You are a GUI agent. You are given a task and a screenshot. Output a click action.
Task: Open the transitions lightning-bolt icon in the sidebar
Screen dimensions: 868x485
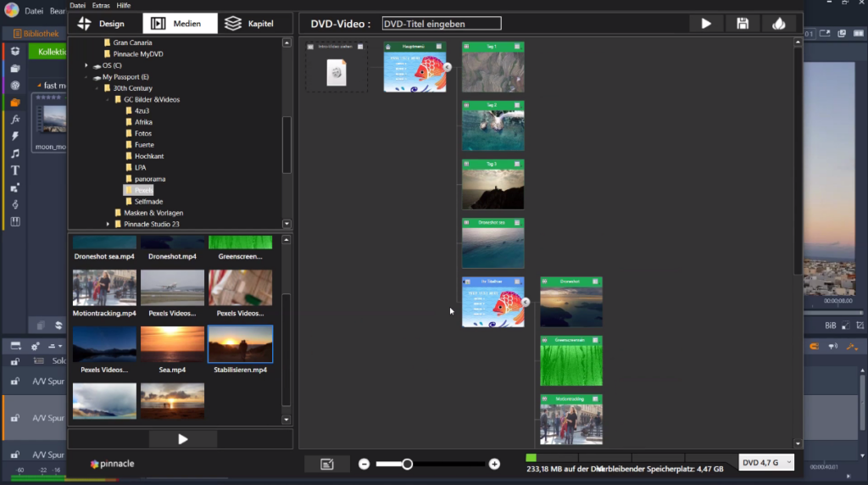click(x=15, y=137)
